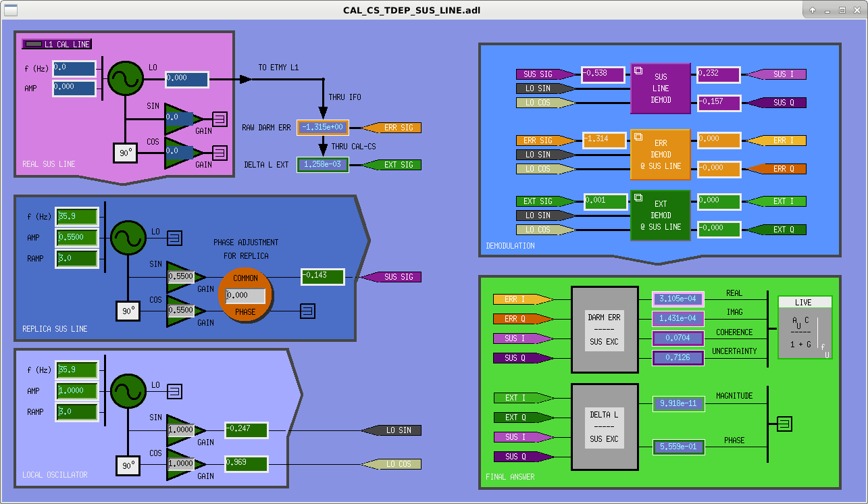Click the sine oscillator symbol in REPLICA SUS LINE

[x=128, y=237]
